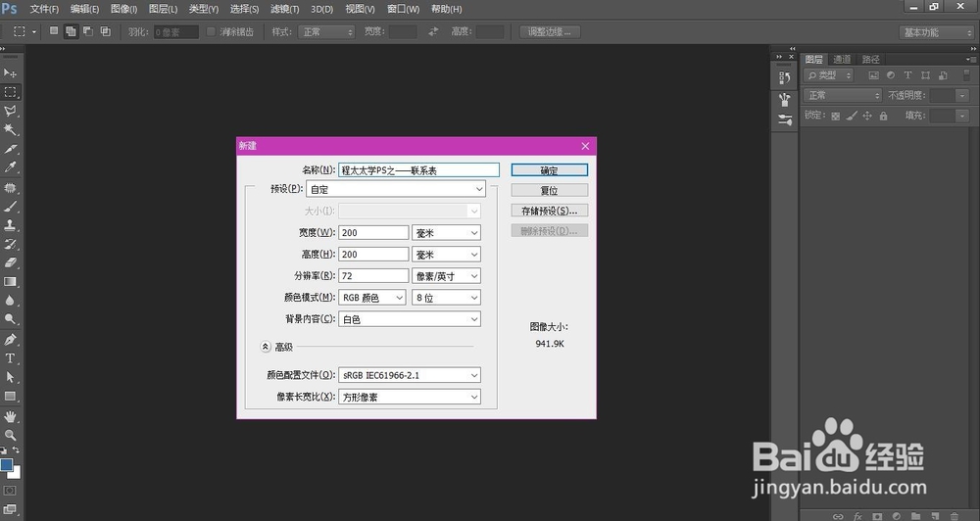Viewport: 980px width, 521px height.
Task: Click the 确定 OK button
Action: pyautogui.click(x=550, y=170)
